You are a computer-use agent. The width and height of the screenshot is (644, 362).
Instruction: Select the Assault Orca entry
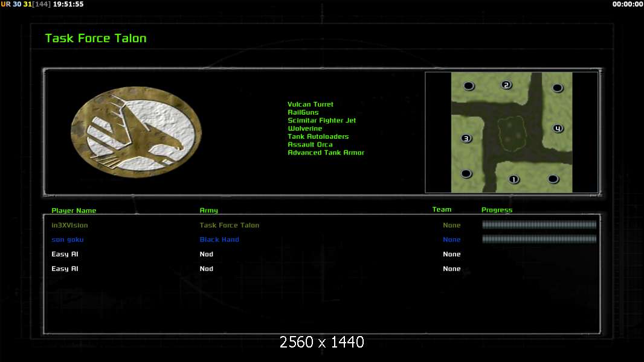(310, 144)
